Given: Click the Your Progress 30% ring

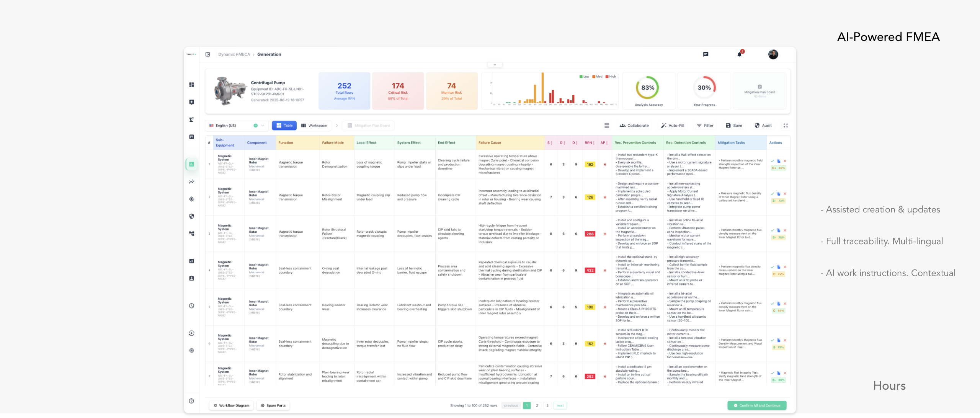Looking at the screenshot, I should 704,88.
